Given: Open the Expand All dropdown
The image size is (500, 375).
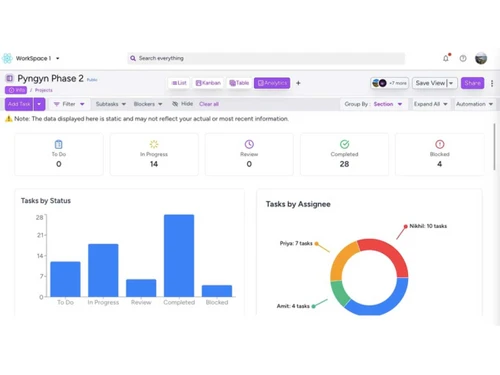Looking at the screenshot, I should (431, 104).
